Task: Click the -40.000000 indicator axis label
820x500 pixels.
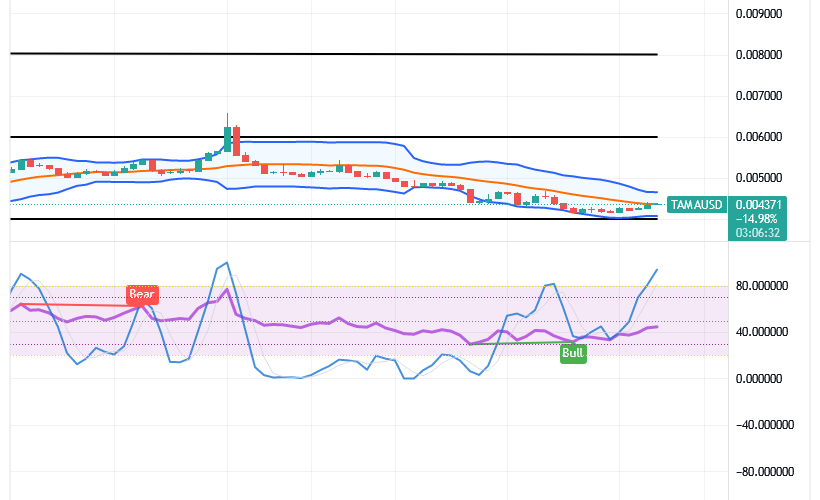Action: tap(765, 425)
